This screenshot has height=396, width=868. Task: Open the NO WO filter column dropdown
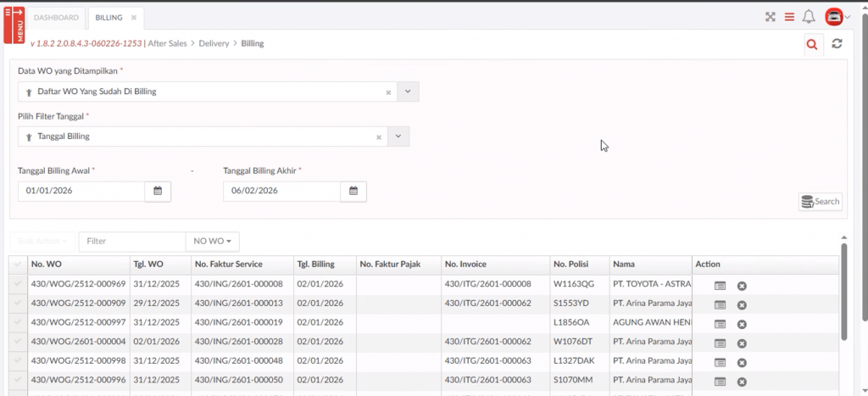(x=212, y=242)
